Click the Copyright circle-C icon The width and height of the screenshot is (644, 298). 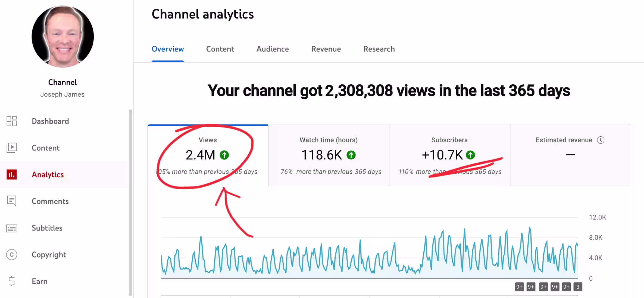pos(12,255)
